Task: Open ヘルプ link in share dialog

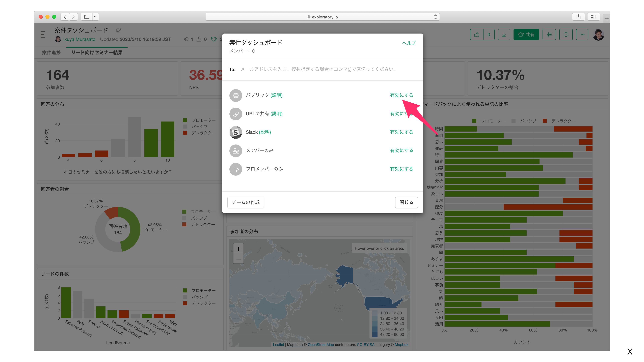Action: (x=409, y=43)
